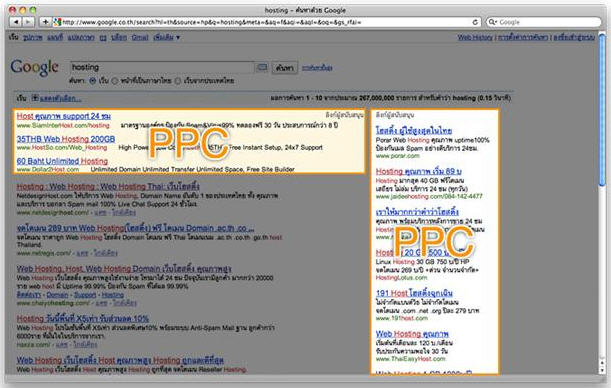Image resolution: width=611 pixels, height=388 pixels.
Task: Select the เว็บ radio button
Action: pos(92,81)
